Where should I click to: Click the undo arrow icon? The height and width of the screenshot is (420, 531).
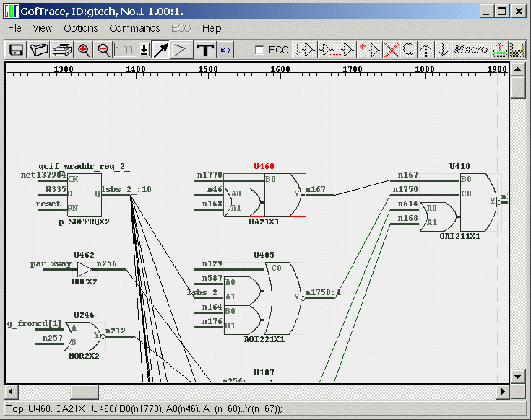click(x=225, y=50)
